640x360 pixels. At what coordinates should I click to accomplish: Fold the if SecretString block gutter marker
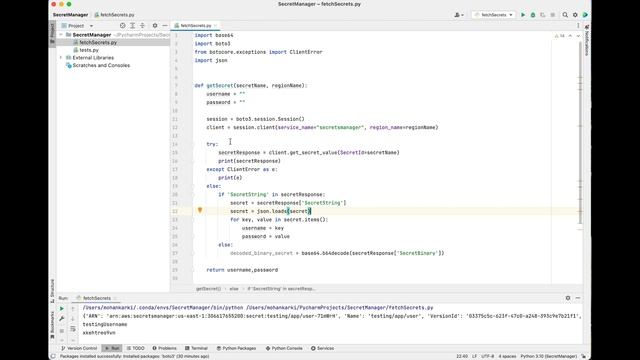tap(193, 195)
